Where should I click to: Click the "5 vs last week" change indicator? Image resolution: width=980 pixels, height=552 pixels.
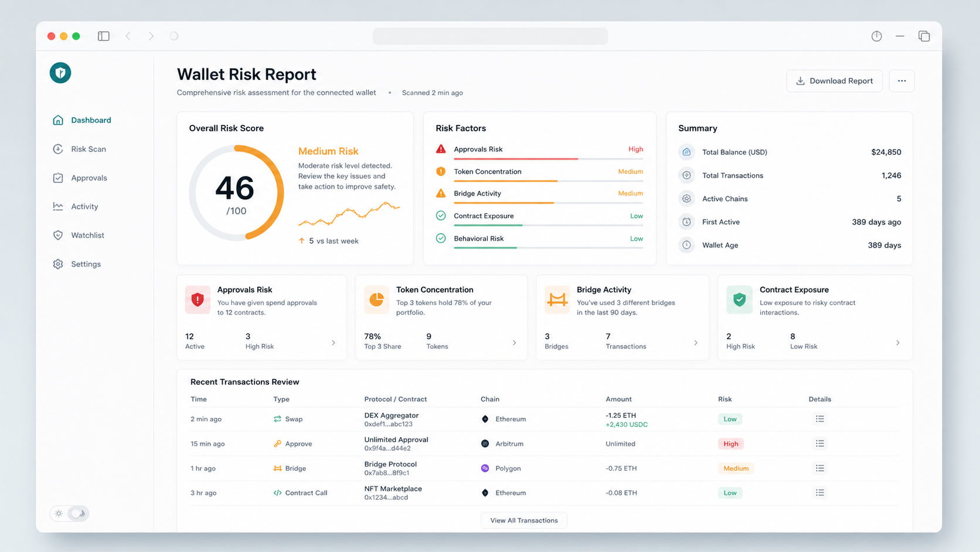pyautogui.click(x=329, y=241)
